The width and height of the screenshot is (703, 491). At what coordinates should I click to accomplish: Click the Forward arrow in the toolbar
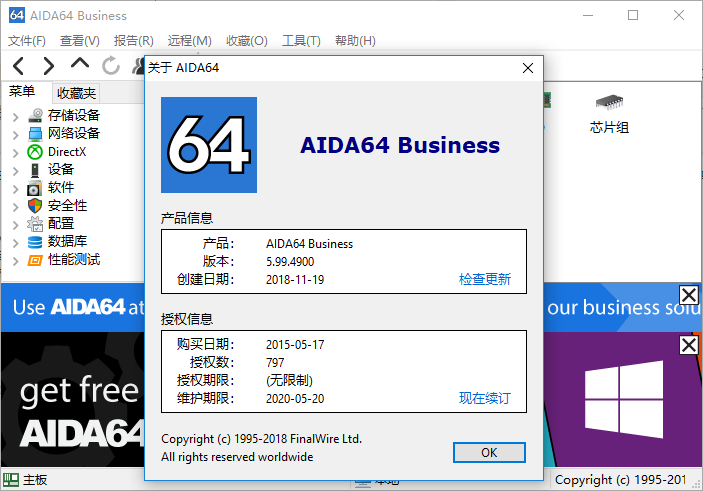coord(48,66)
